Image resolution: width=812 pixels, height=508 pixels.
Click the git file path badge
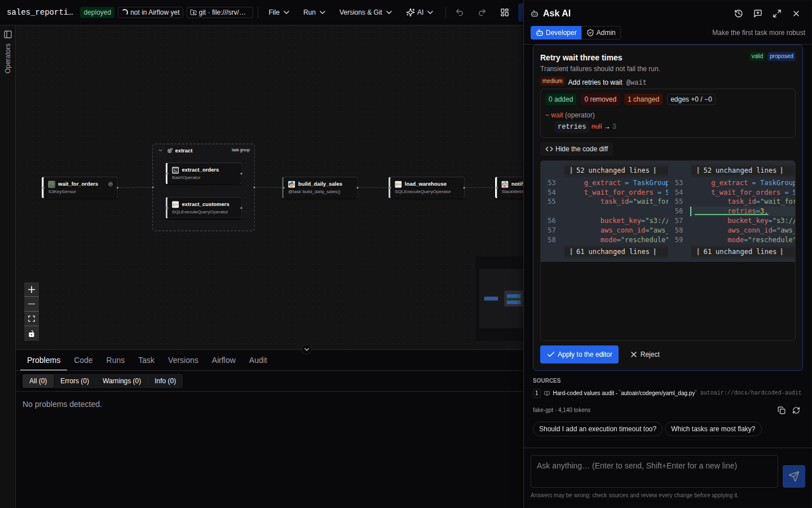coord(220,12)
